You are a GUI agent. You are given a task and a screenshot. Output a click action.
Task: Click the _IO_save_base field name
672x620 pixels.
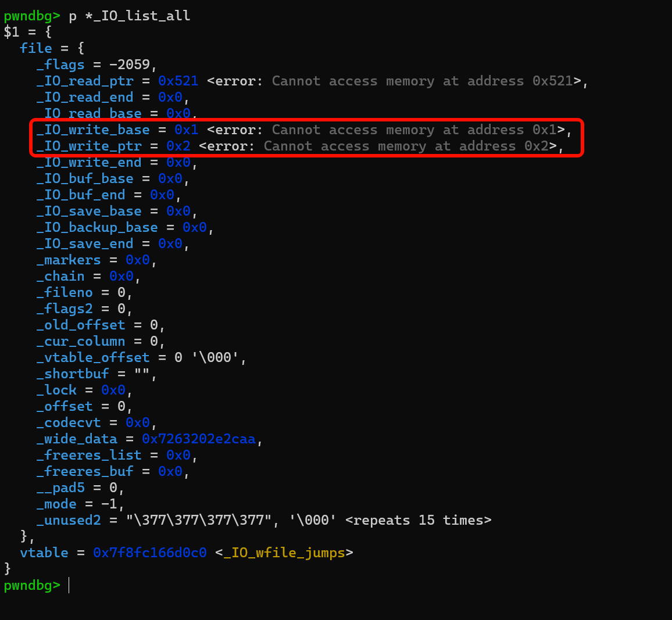pyautogui.click(x=89, y=212)
